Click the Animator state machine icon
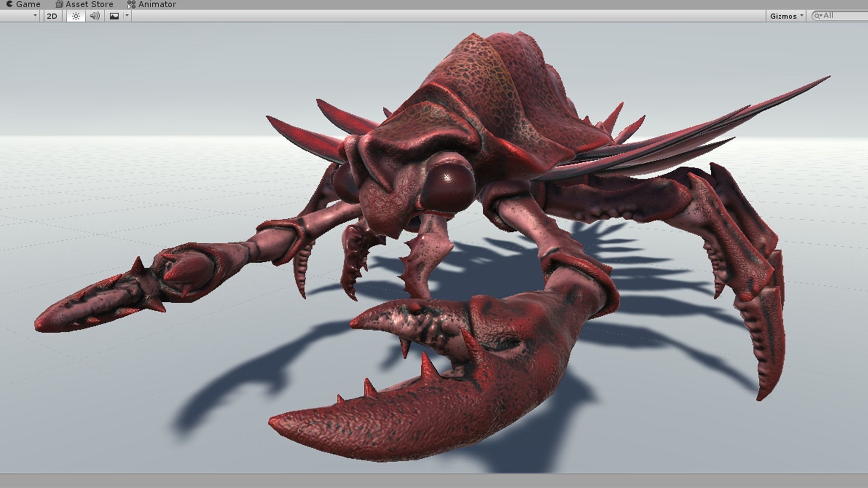 (x=132, y=4)
